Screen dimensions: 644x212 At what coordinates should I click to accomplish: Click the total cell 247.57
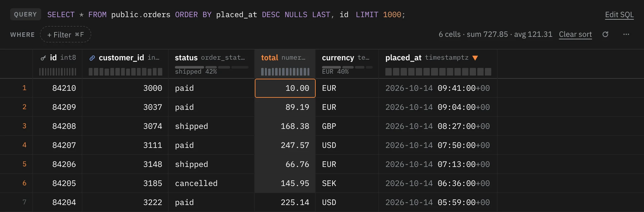285,145
